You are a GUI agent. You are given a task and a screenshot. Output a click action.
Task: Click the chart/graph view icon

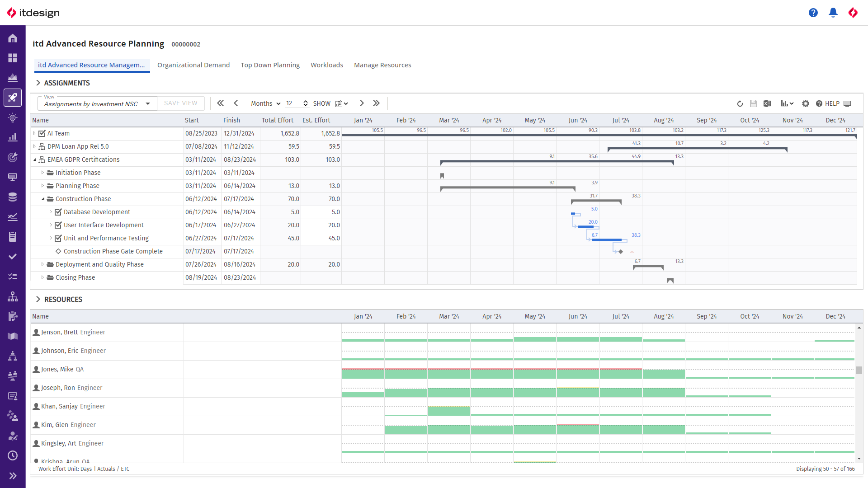coord(784,103)
